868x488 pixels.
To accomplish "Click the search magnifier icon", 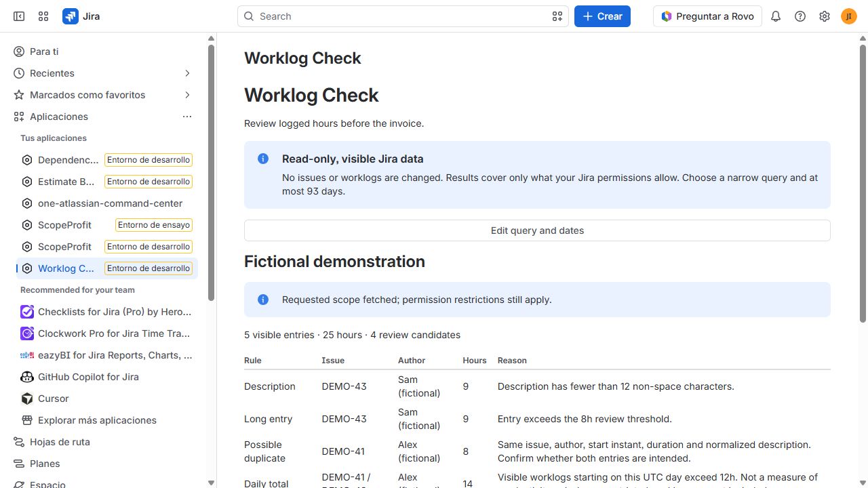I will pyautogui.click(x=249, y=16).
